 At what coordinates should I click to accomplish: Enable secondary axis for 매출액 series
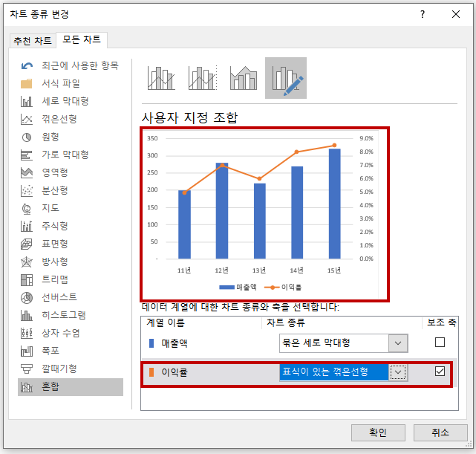(440, 343)
